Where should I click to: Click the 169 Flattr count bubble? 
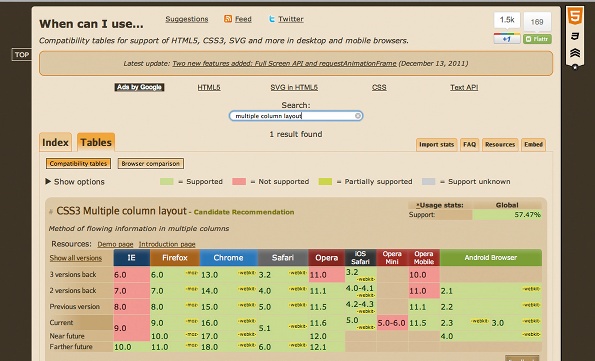coord(537,22)
